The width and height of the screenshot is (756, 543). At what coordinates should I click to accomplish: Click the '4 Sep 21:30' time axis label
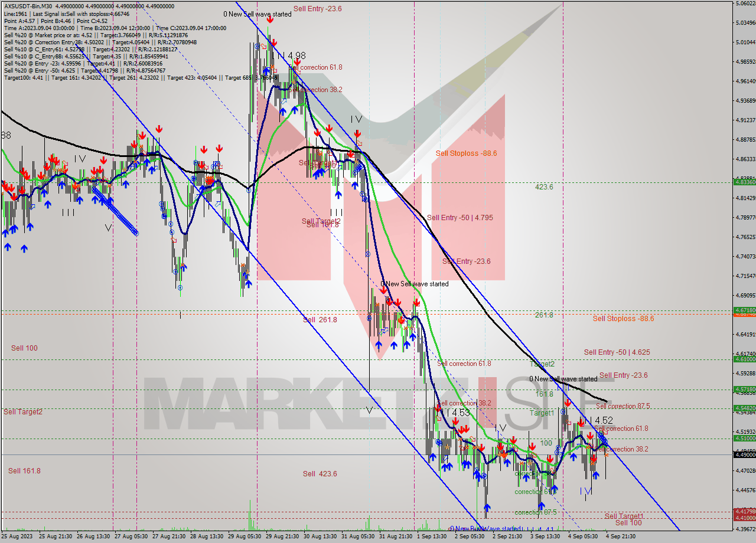(x=621, y=537)
